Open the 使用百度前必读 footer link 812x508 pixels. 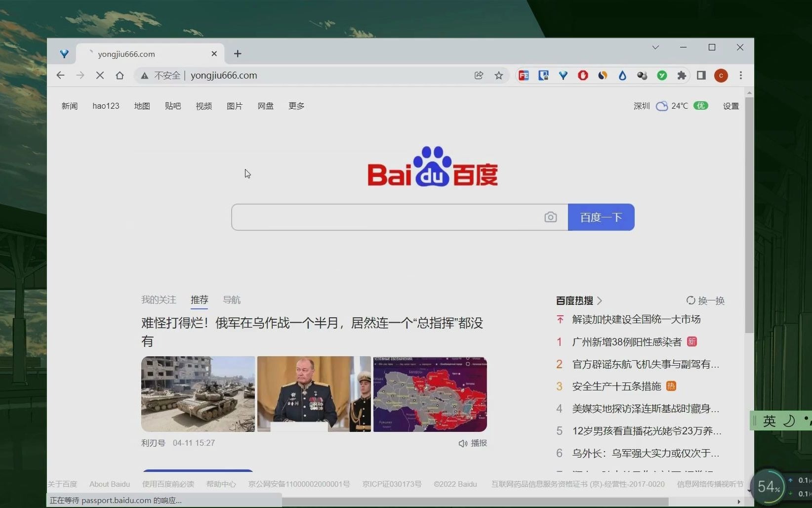tap(168, 484)
